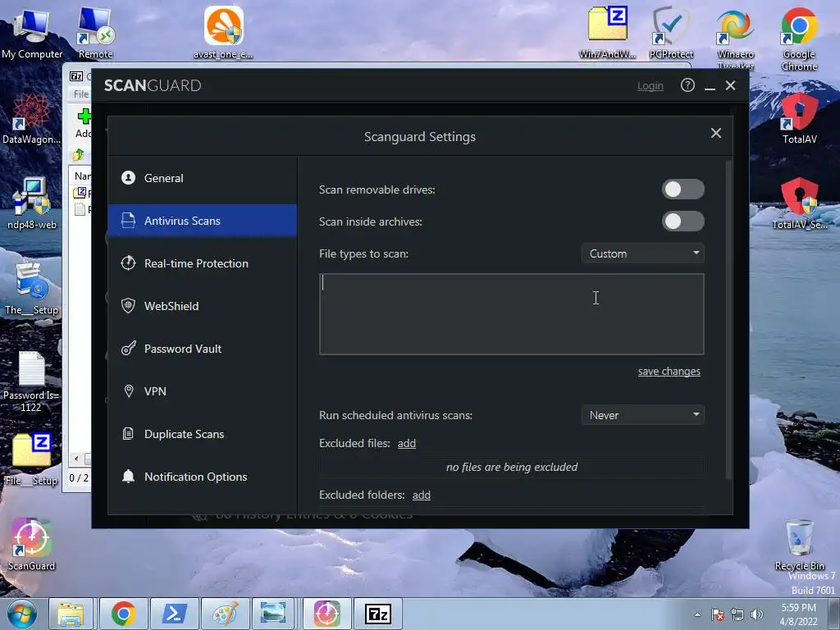This screenshot has height=630, width=840.
Task: Select avast_one installer desktop icon
Action: pyautogui.click(x=223, y=33)
